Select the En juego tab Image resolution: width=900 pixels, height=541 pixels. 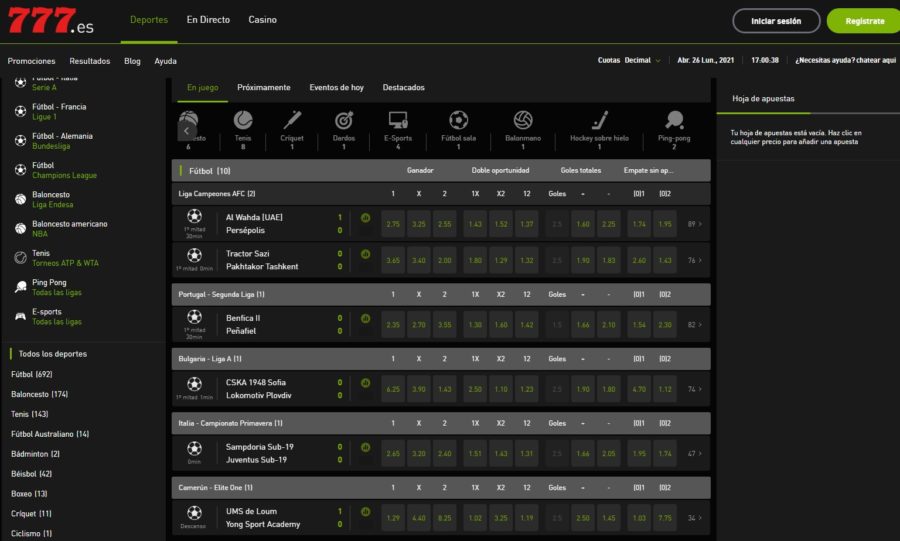click(x=203, y=87)
